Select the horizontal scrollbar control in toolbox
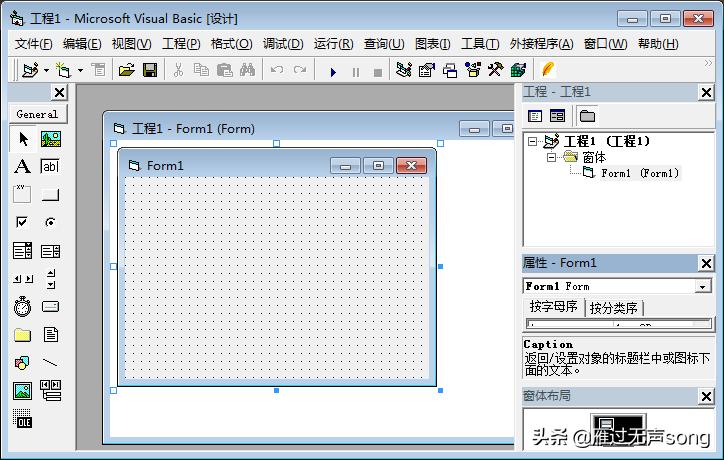 [22, 279]
